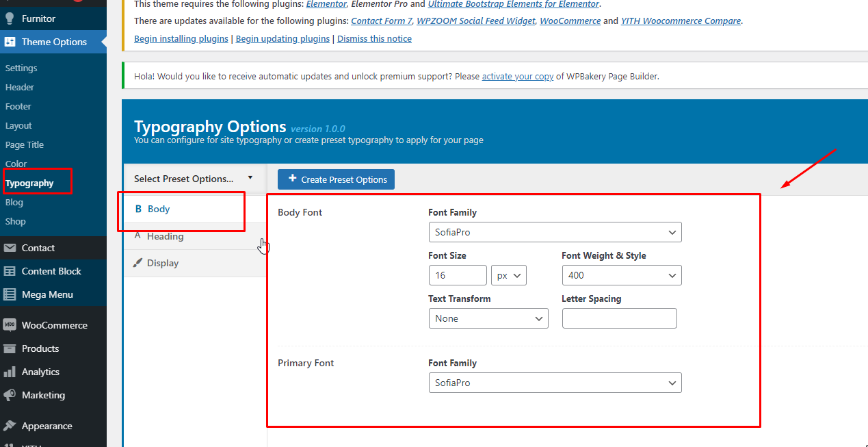Screen dimensions: 868x447
Task: Open Products sidebar menu
Action: pyautogui.click(x=53, y=348)
